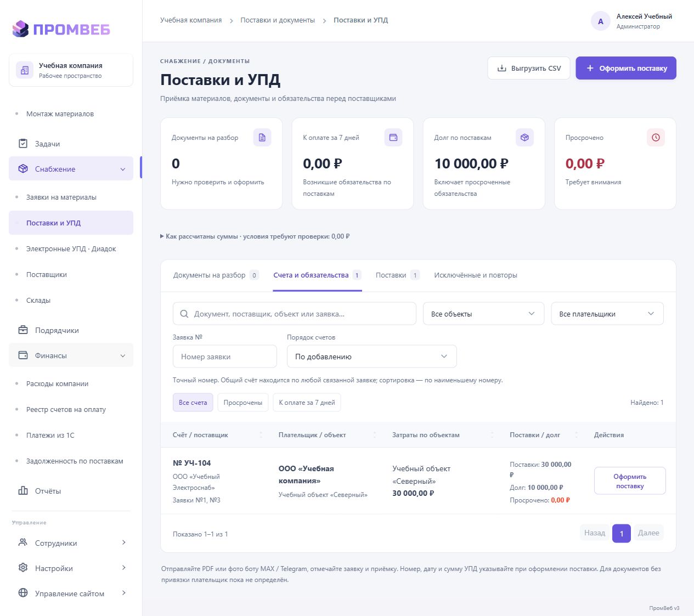Open the Учебная компания workspace building icon
The height and width of the screenshot is (616, 694).
25,70
